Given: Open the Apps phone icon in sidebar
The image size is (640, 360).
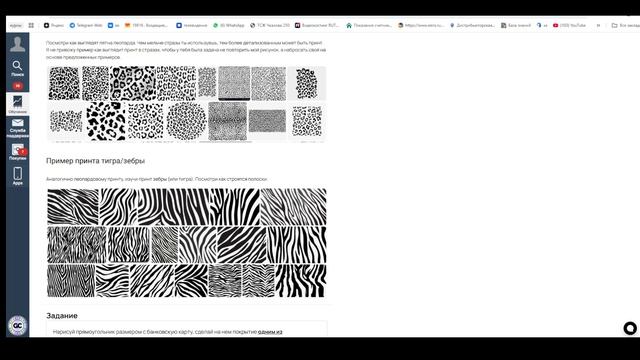Looking at the screenshot, I should 17,176.
